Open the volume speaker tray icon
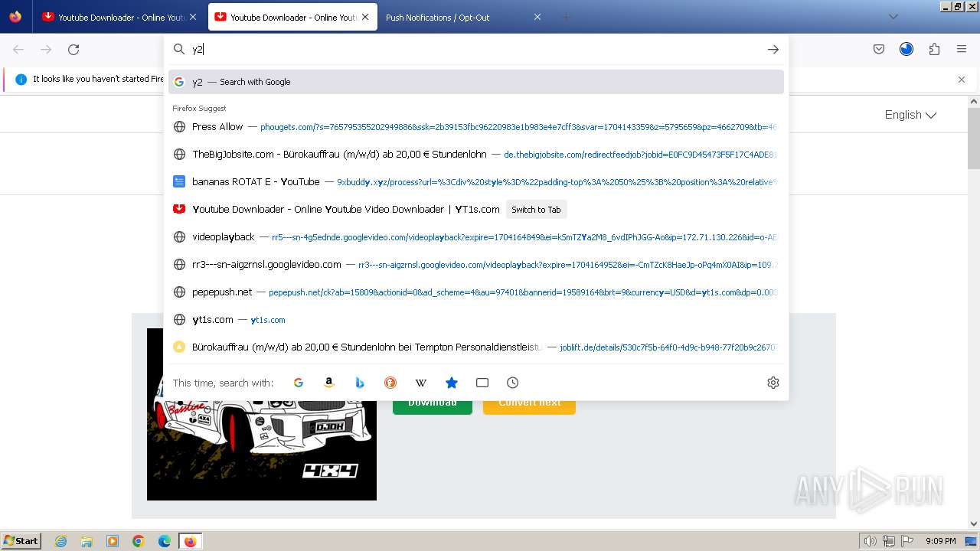The height and width of the screenshot is (551, 980). coord(871,541)
